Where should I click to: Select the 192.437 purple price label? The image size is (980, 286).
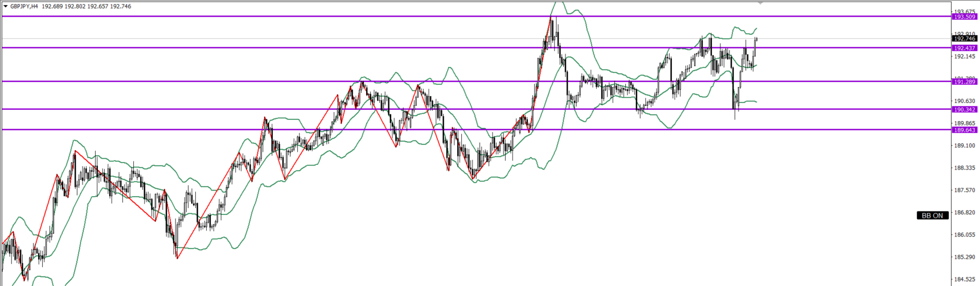click(965, 48)
